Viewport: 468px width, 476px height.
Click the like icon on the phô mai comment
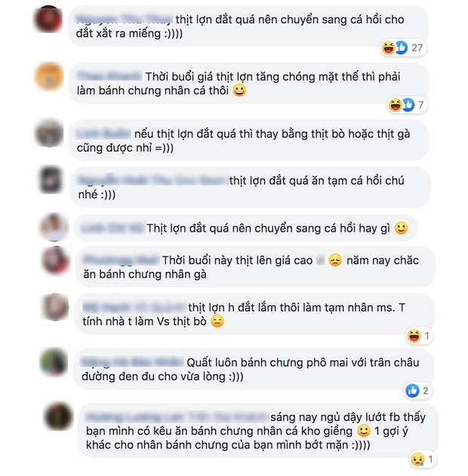pos(412,391)
